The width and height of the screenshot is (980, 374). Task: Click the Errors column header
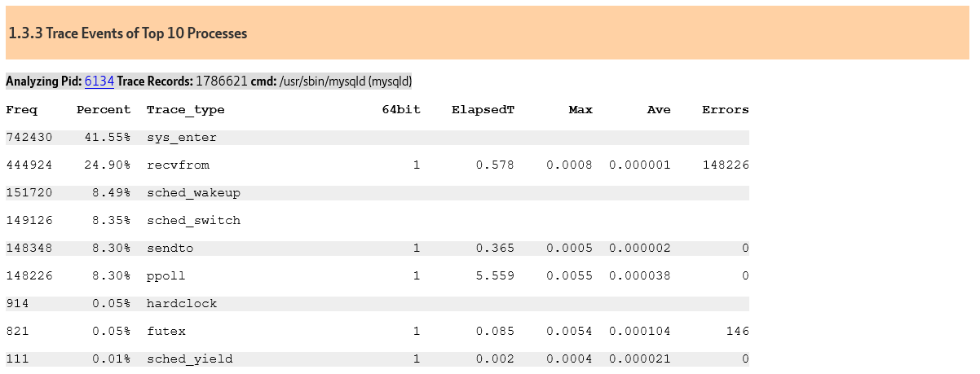tap(726, 109)
